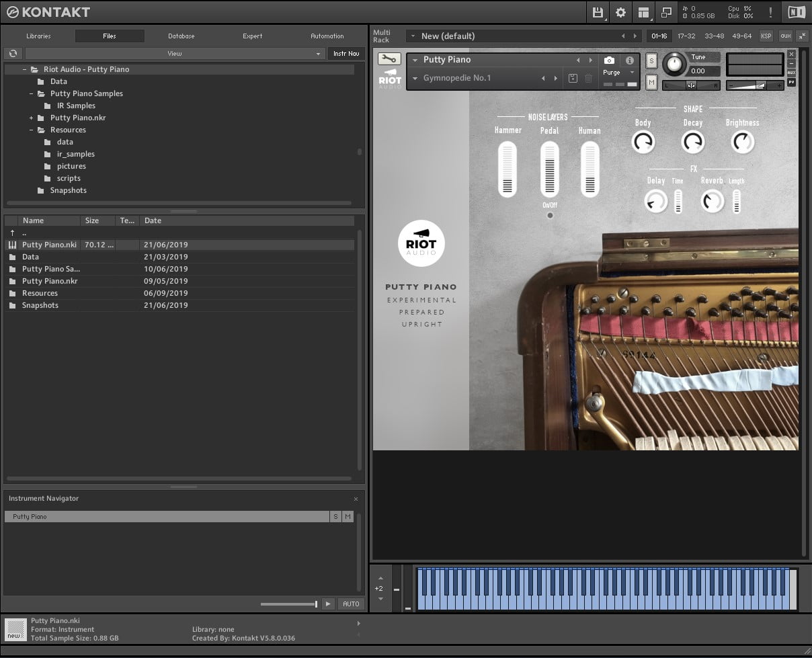Click the preview volume slider

click(x=289, y=604)
